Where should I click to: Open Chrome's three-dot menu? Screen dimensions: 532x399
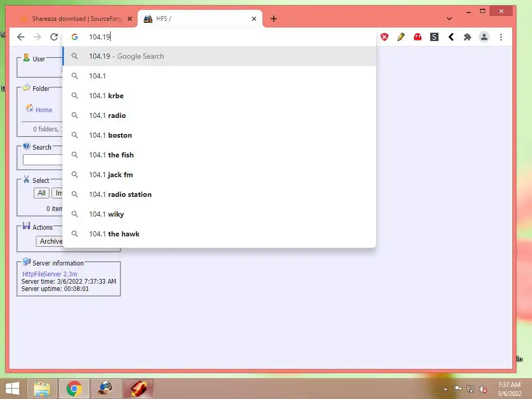pyautogui.click(x=501, y=37)
